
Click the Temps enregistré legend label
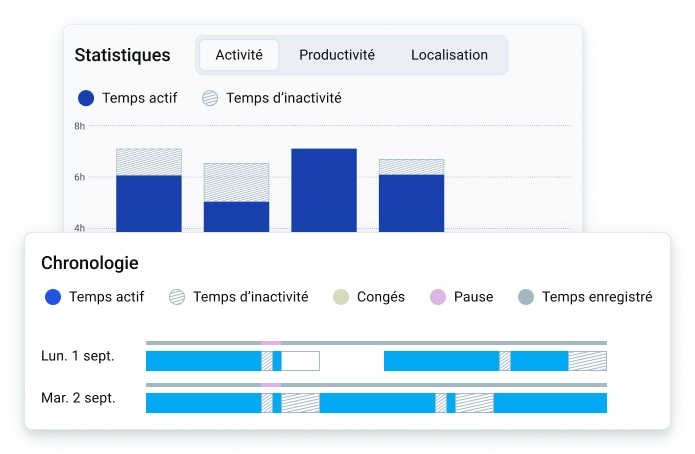click(x=597, y=297)
